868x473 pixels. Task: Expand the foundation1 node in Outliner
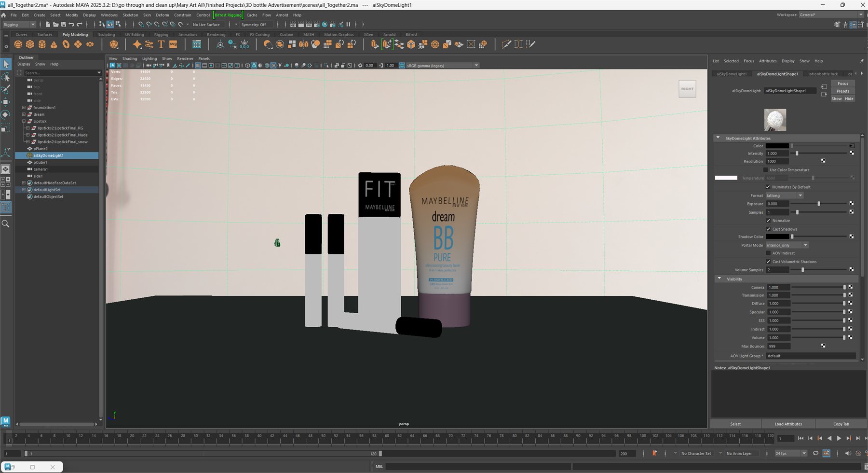24,108
